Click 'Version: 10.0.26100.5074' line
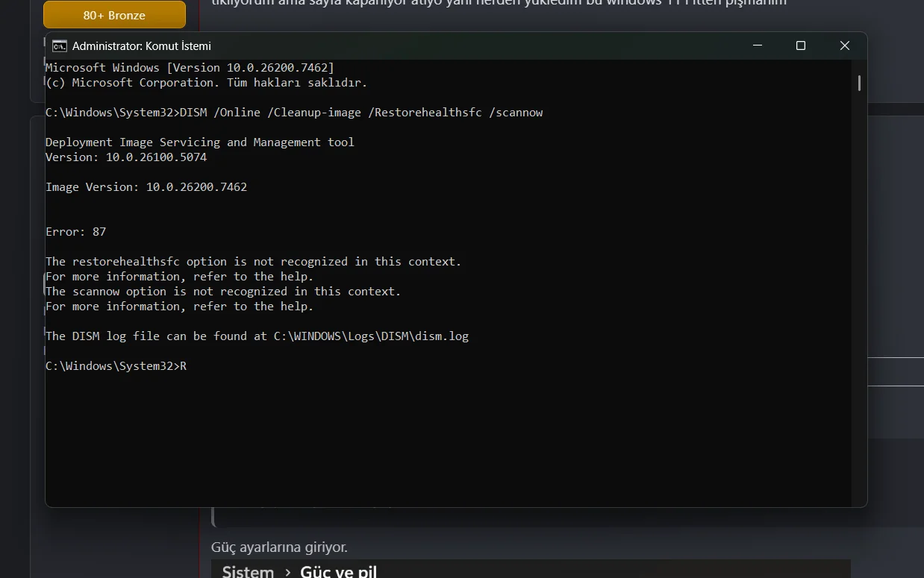The width and height of the screenshot is (924, 578). pyautogui.click(x=126, y=157)
